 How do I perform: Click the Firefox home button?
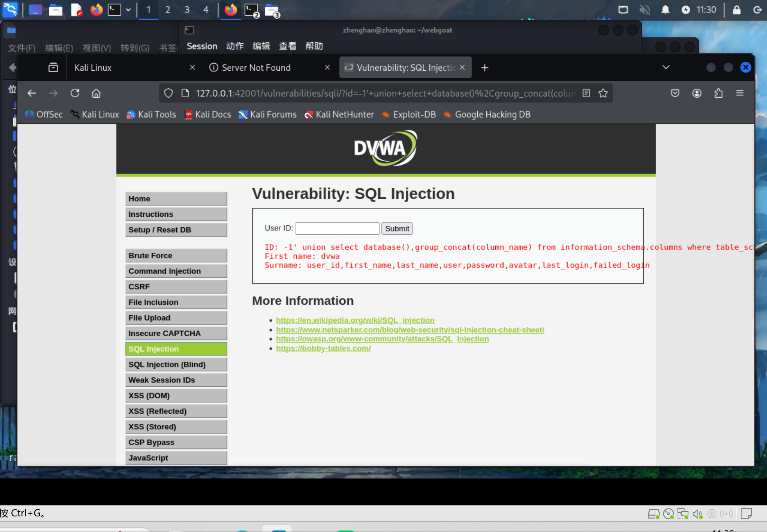pyautogui.click(x=96, y=93)
